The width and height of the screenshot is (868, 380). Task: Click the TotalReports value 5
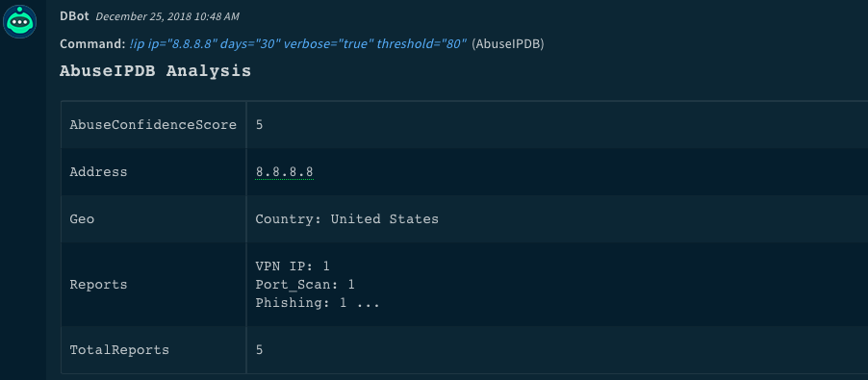[259, 350]
